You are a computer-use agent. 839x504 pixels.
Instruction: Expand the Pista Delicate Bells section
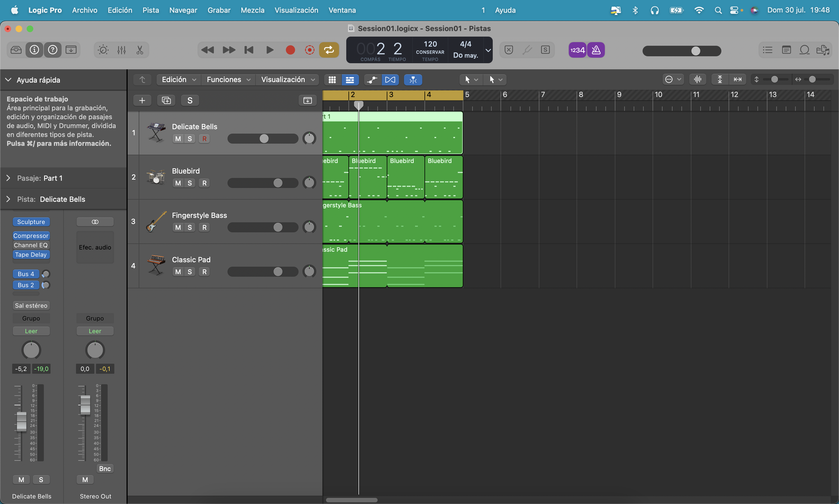coord(8,199)
